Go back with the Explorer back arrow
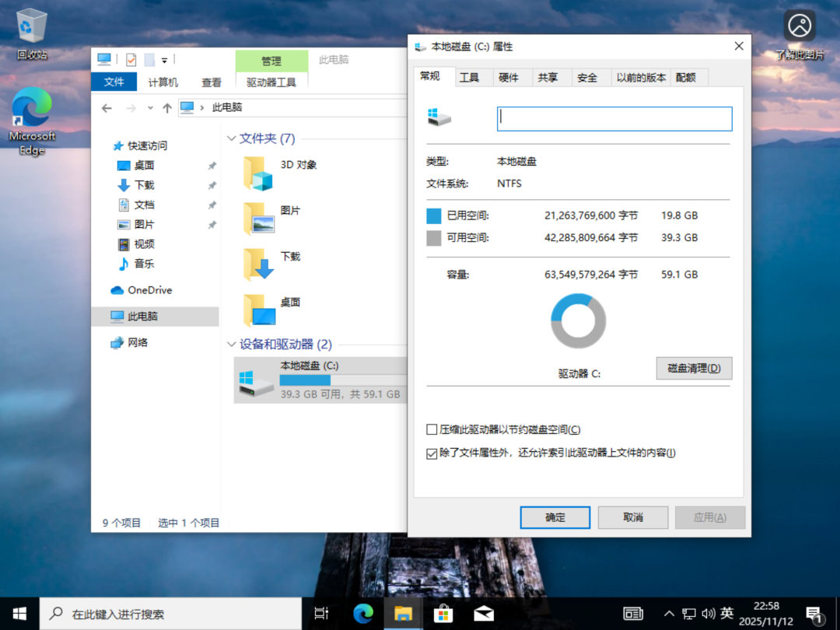Viewport: 840px width, 630px height. click(107, 107)
